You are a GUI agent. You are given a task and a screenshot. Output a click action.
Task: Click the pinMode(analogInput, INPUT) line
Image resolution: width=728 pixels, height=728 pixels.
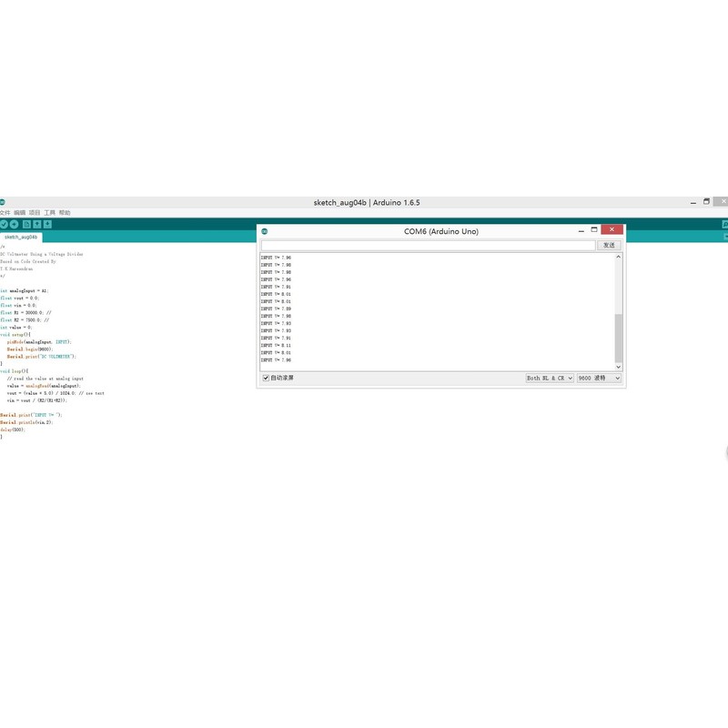point(39,342)
